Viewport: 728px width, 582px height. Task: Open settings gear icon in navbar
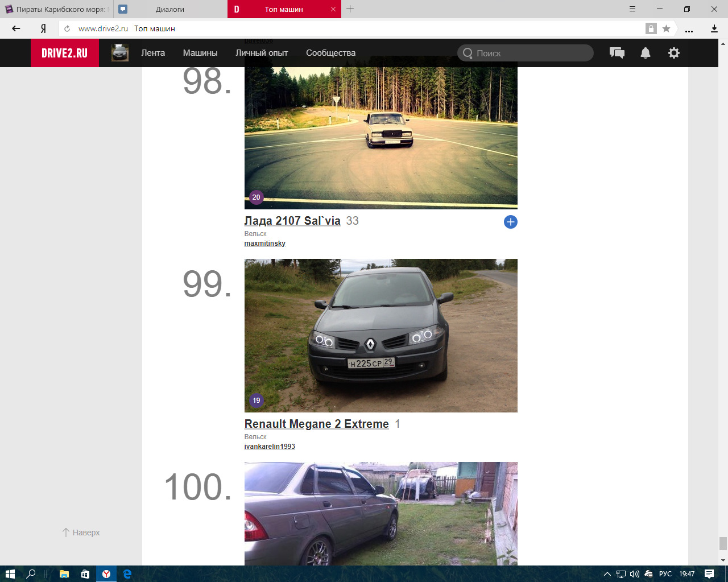pyautogui.click(x=674, y=53)
